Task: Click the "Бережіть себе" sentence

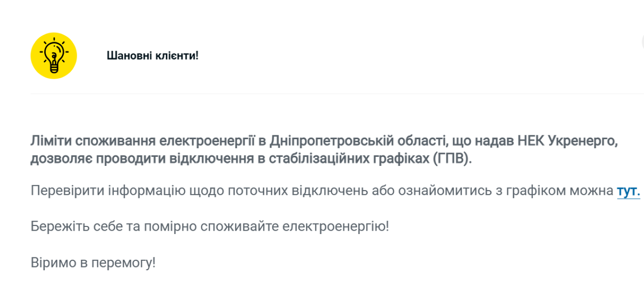Action: (210, 226)
